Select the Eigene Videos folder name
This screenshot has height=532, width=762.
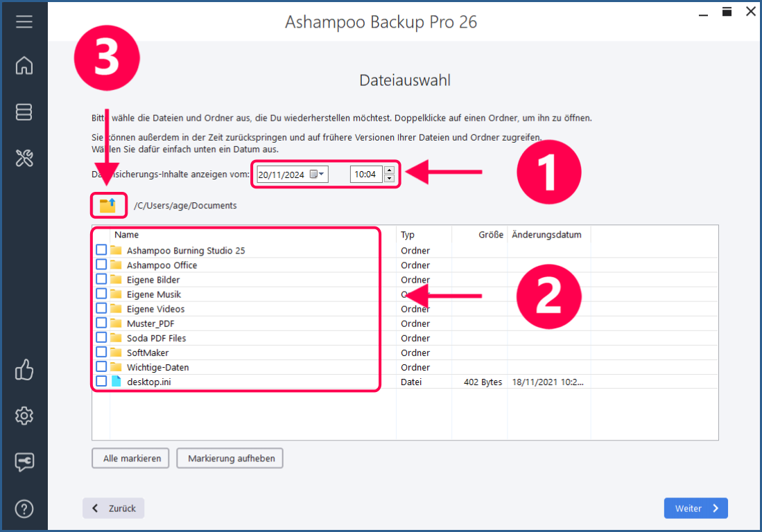pyautogui.click(x=155, y=309)
